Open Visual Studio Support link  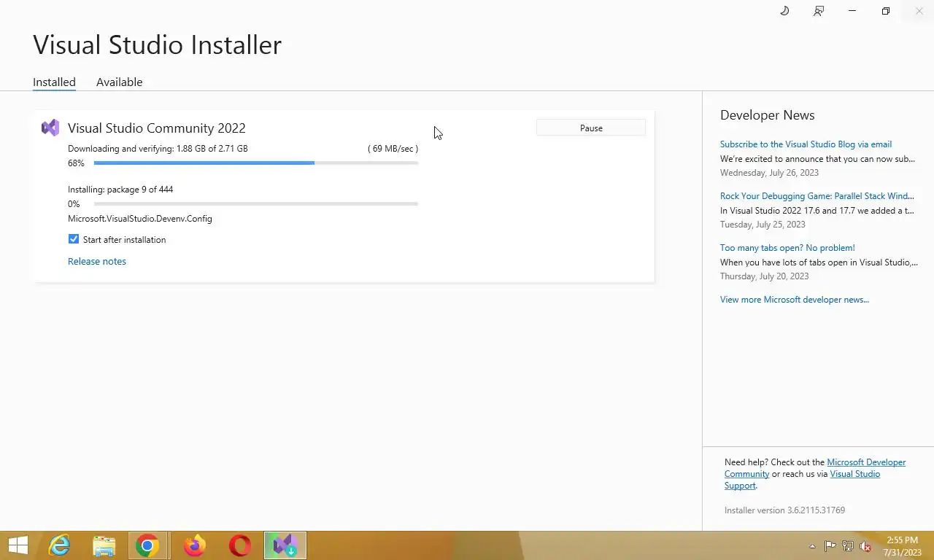point(855,474)
